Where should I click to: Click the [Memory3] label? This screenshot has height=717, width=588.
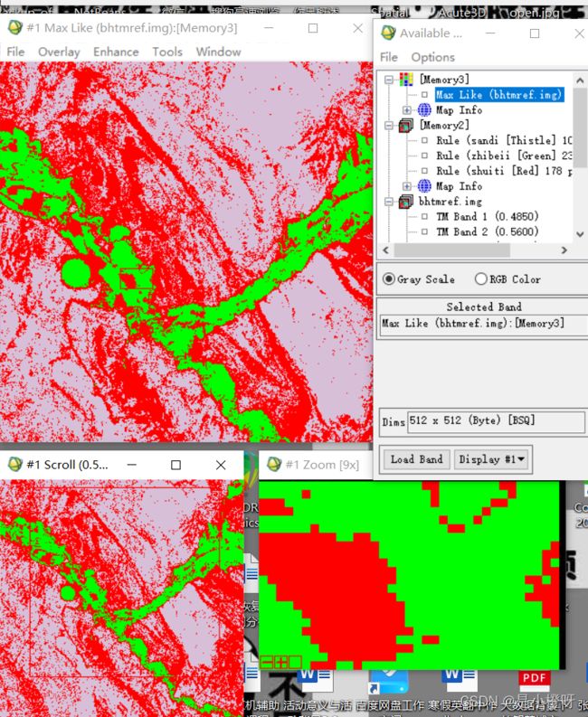(x=444, y=80)
